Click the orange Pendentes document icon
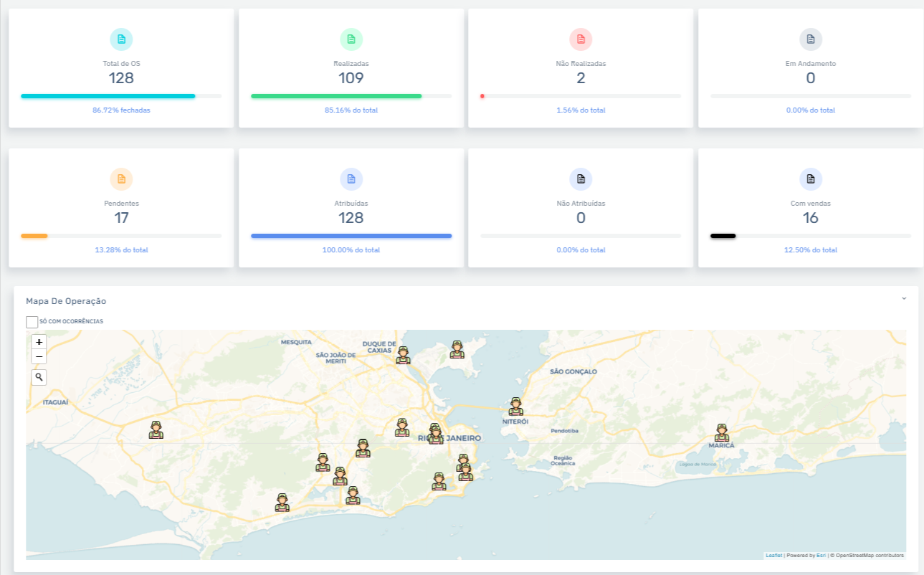This screenshot has height=575, width=924. 121,179
